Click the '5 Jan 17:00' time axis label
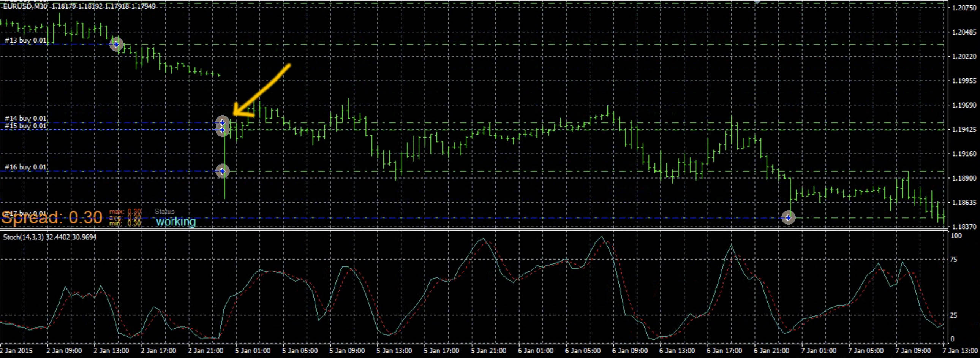The image size is (980, 358). (x=441, y=350)
